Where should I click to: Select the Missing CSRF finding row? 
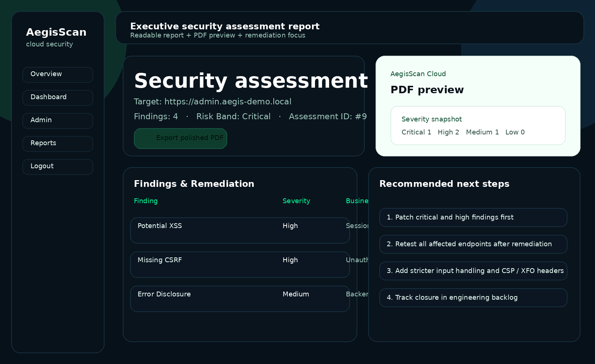(x=240, y=264)
